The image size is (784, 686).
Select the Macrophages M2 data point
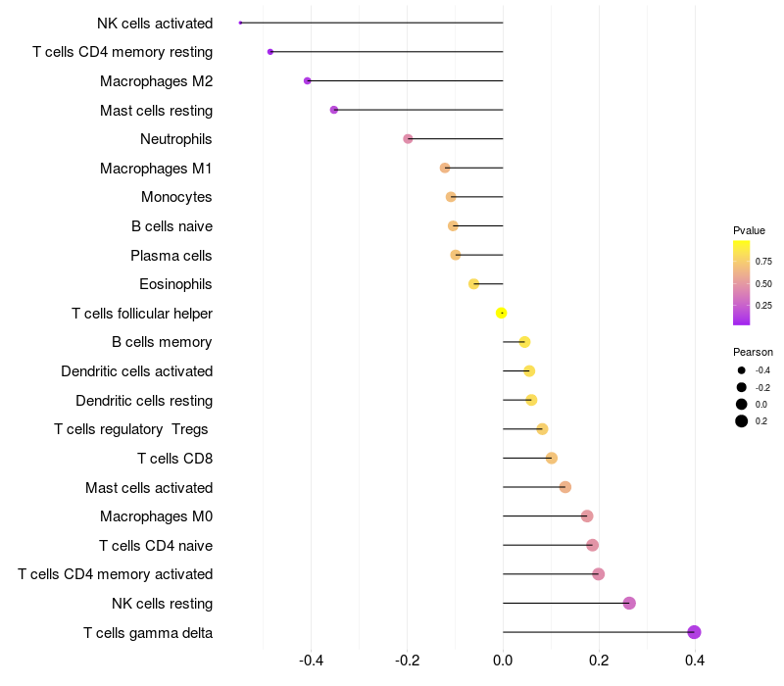tap(308, 81)
